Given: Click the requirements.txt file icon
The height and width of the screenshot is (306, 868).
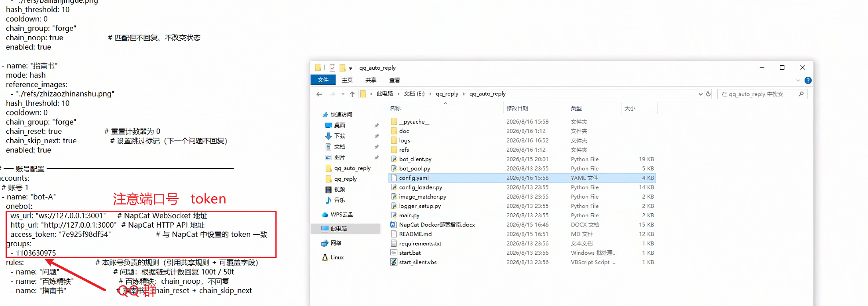Looking at the screenshot, I should pyautogui.click(x=394, y=244).
